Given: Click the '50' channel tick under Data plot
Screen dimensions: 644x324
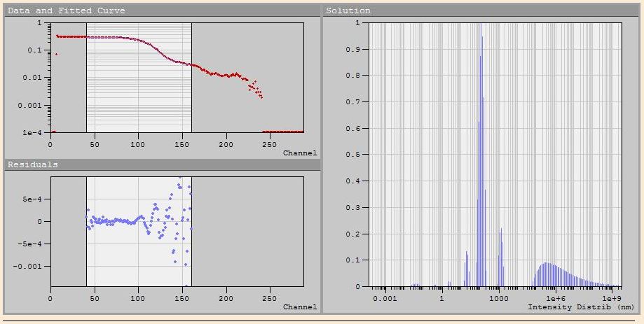Looking at the screenshot, I should 95,144.
